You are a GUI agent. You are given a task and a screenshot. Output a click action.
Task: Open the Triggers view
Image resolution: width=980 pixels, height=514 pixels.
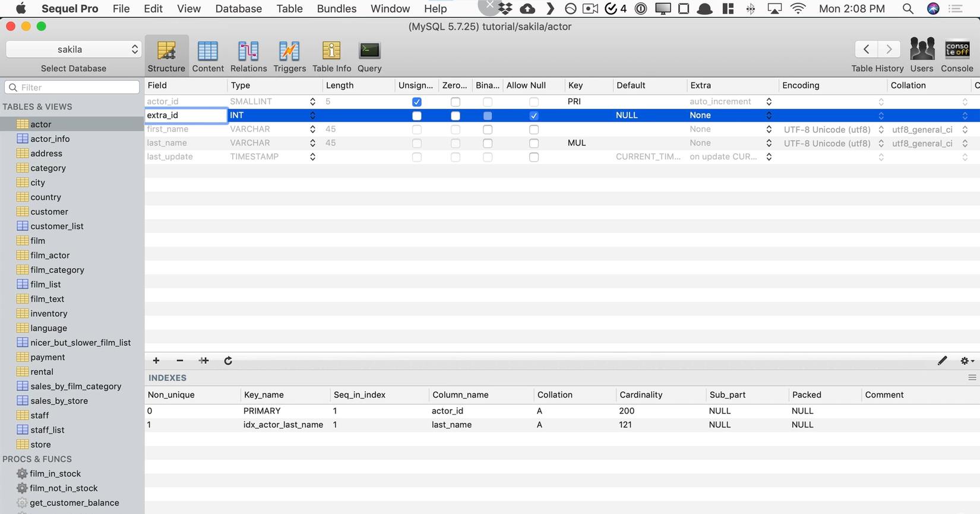tap(289, 56)
